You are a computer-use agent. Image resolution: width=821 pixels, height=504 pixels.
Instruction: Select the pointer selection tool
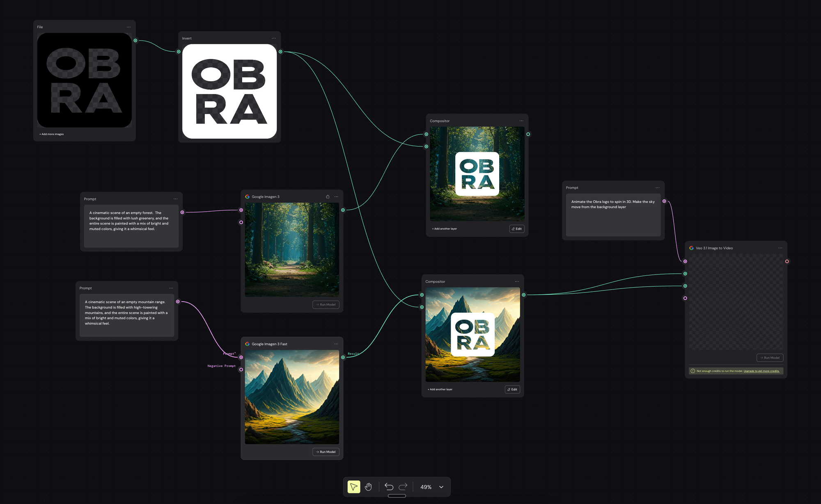[353, 487]
